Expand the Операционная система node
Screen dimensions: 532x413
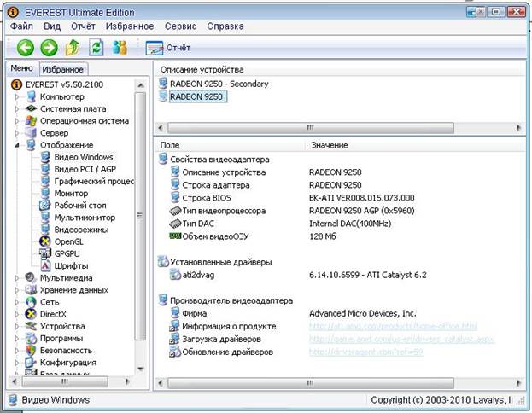(16, 121)
